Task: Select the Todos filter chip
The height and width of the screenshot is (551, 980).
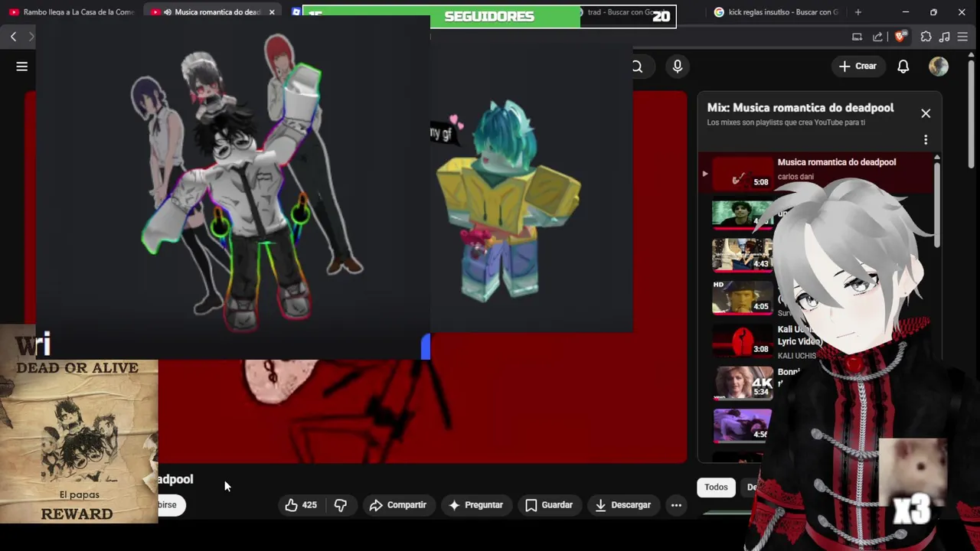Action: point(716,487)
